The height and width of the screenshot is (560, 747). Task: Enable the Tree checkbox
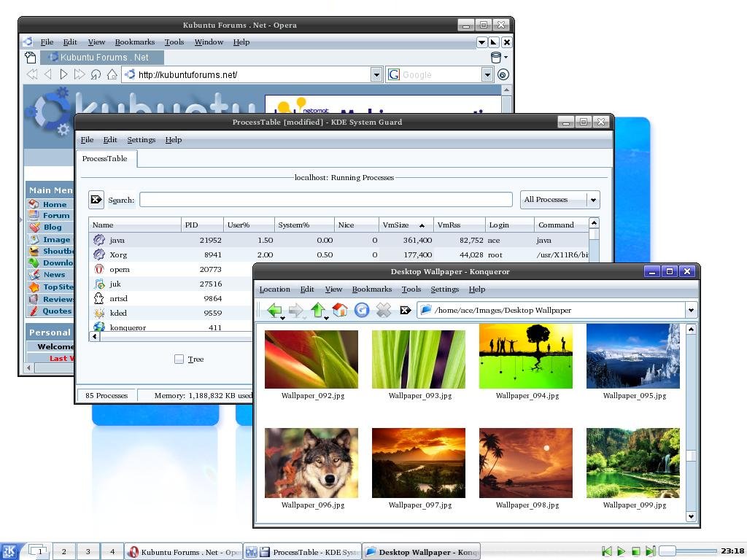pos(179,359)
